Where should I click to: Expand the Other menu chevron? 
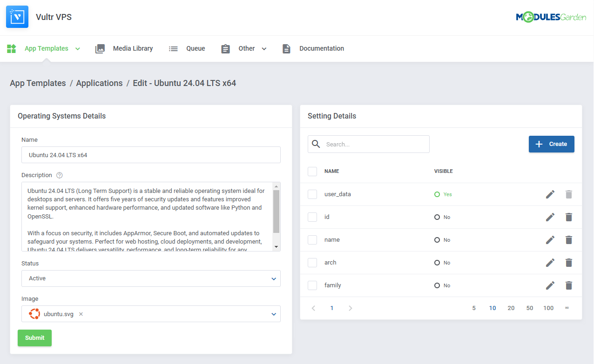(264, 48)
